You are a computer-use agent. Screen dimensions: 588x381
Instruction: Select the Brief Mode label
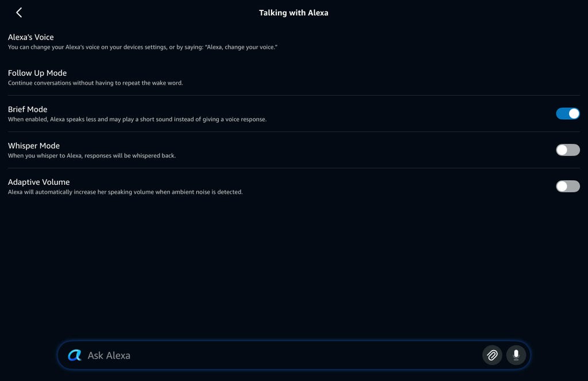pyautogui.click(x=28, y=109)
